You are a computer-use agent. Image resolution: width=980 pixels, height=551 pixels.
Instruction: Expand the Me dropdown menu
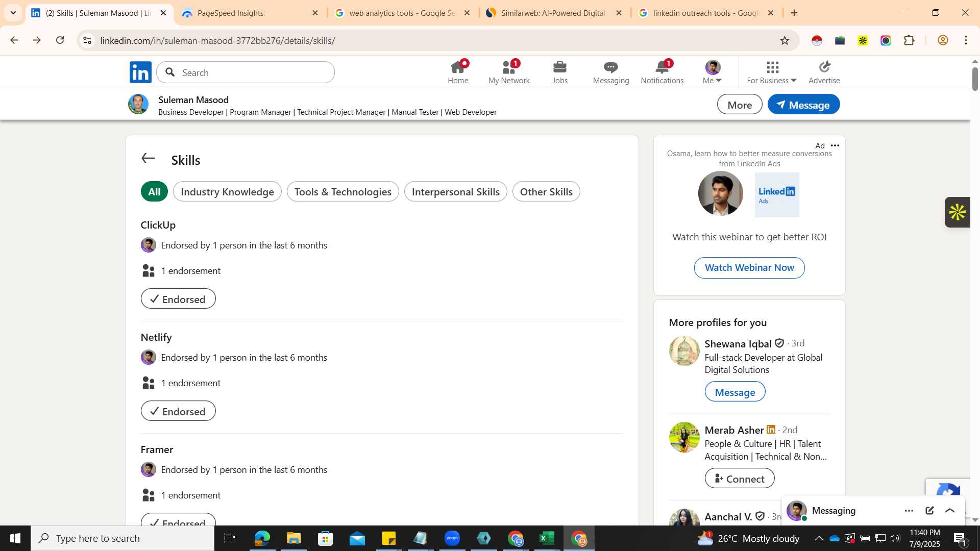click(x=712, y=72)
